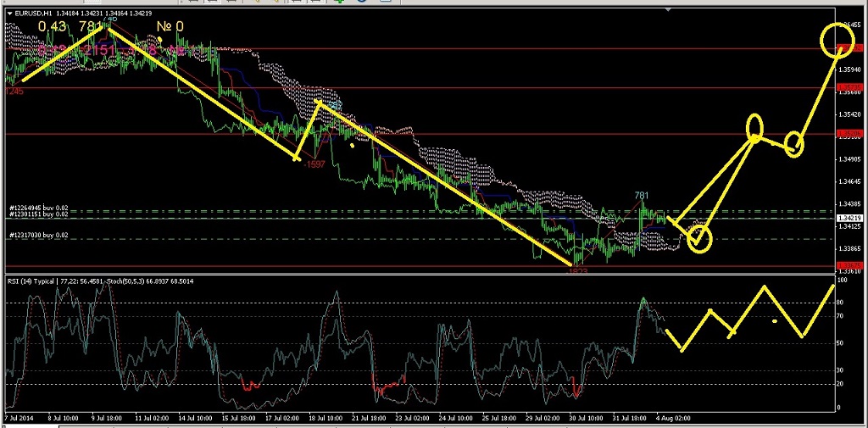Click the 80 level on the RSI scale
Image resolution: width=868 pixels, height=428 pixels.
841,302
